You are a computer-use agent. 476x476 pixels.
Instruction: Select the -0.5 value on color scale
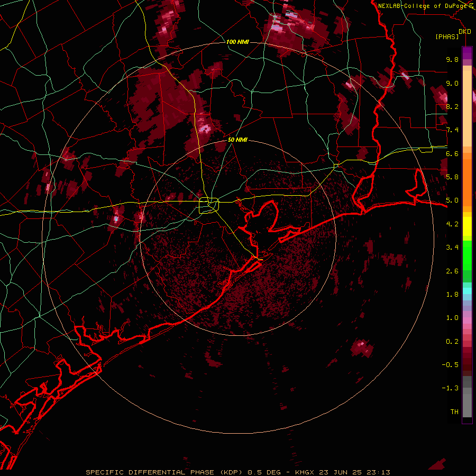click(450, 365)
